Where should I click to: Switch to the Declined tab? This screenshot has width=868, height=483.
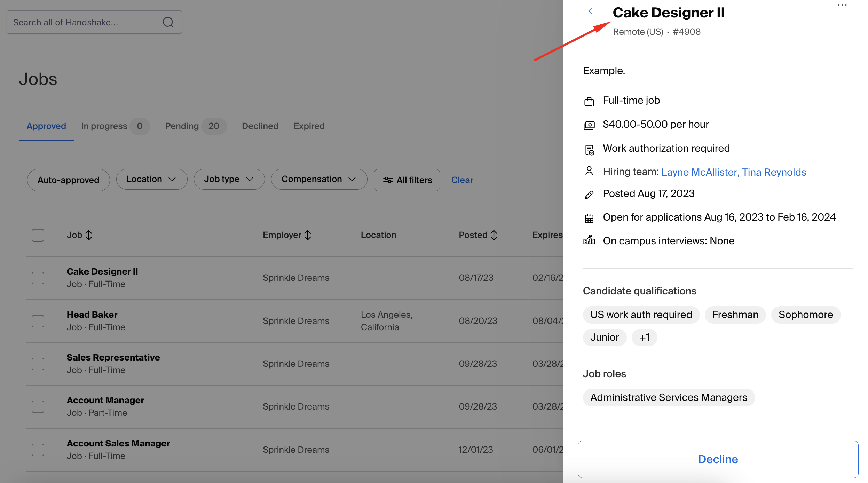[260, 126]
